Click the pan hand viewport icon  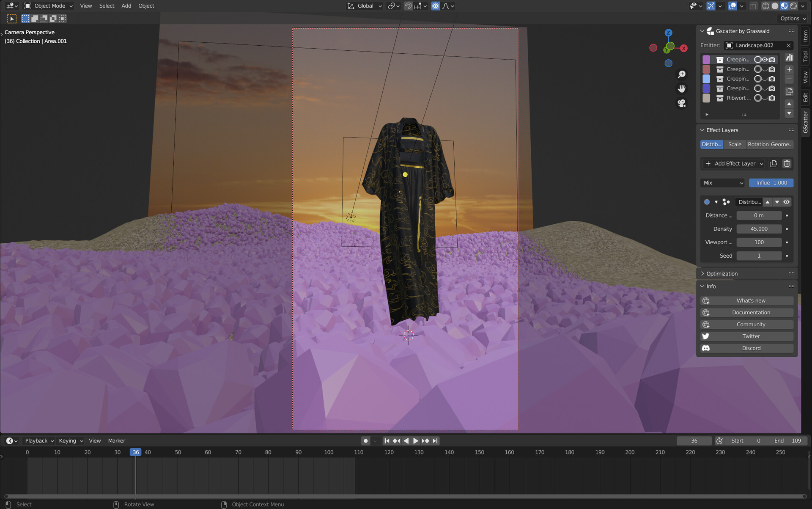click(x=681, y=89)
